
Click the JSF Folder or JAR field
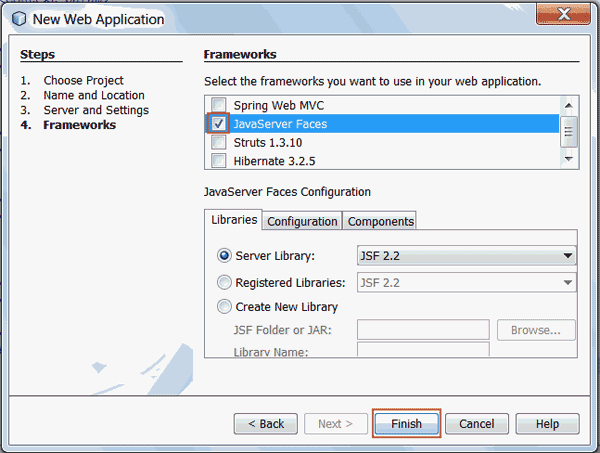point(423,330)
